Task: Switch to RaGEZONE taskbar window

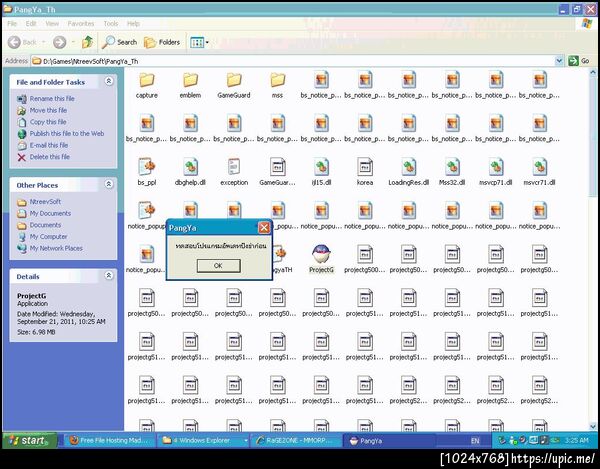Action: pyautogui.click(x=297, y=440)
